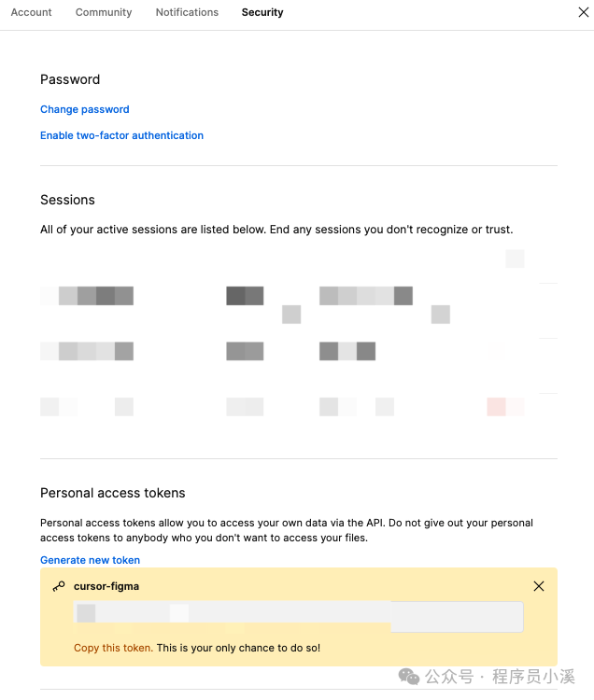Click the red blurred item in sessions list
594x700 pixels.
497,406
